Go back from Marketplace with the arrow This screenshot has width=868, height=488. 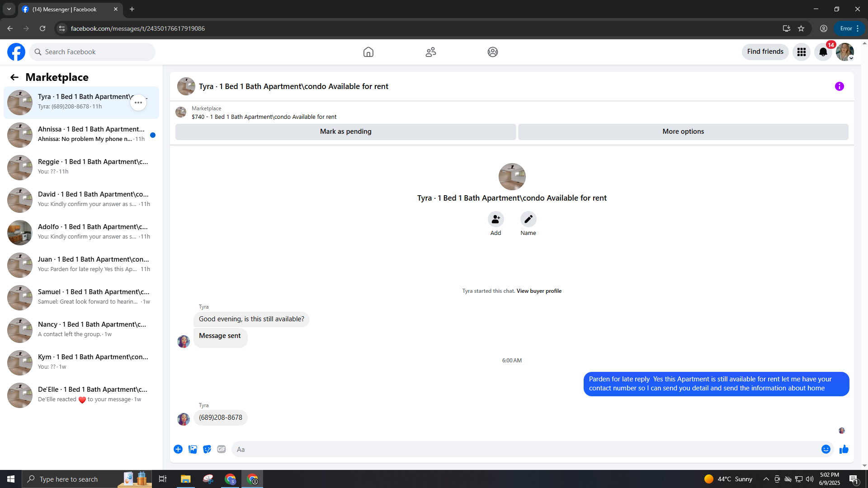coord(14,77)
